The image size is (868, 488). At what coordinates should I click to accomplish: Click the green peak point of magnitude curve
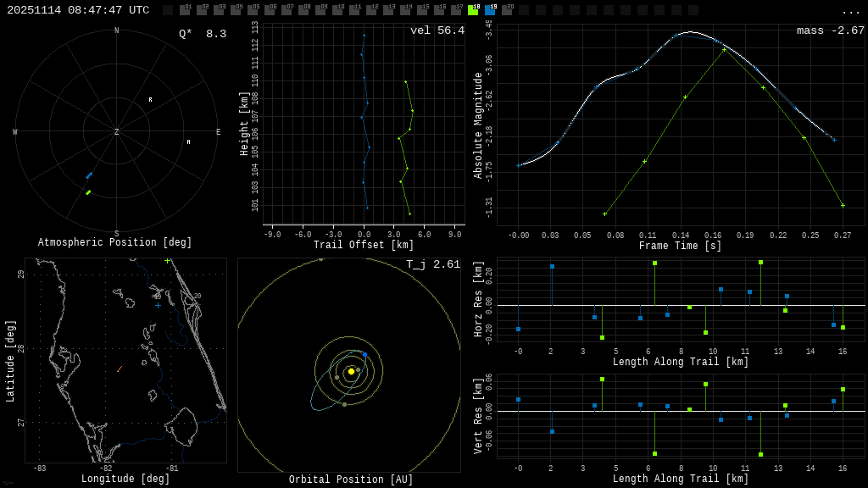click(x=724, y=50)
